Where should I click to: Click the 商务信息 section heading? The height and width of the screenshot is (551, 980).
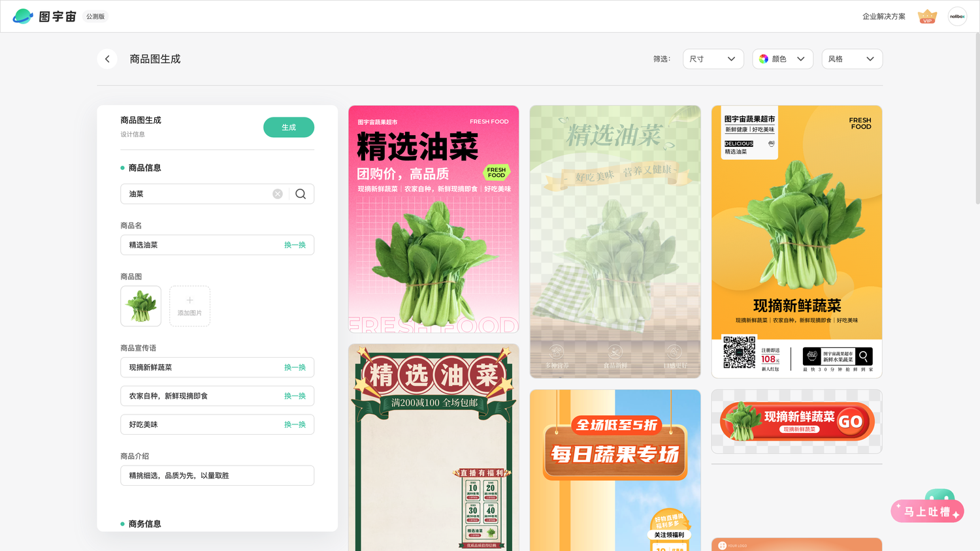click(x=144, y=524)
